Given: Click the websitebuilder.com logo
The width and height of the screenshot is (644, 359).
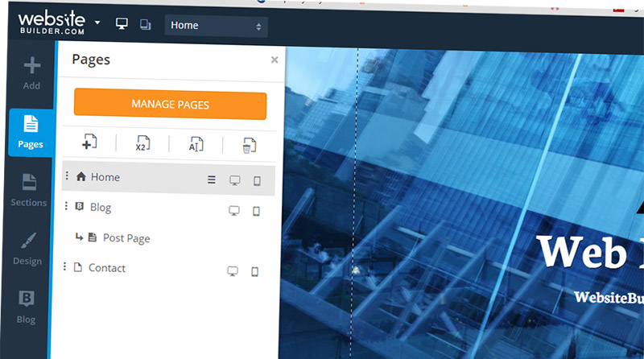Looking at the screenshot, I should tap(52, 23).
